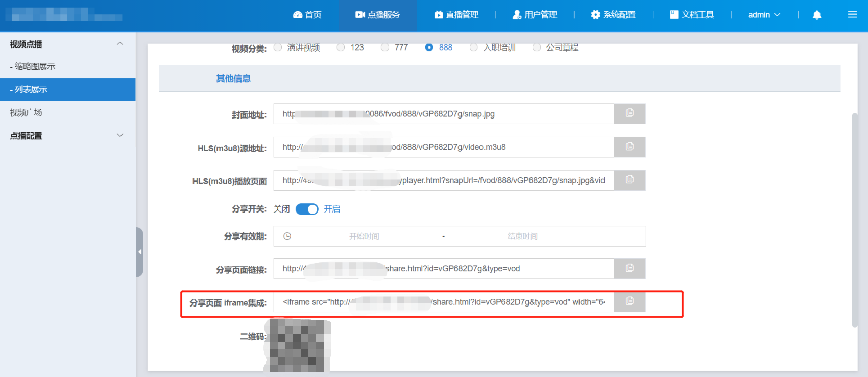Image resolution: width=868 pixels, height=377 pixels.
Task: Click the HLS source address URL field
Action: coord(444,147)
